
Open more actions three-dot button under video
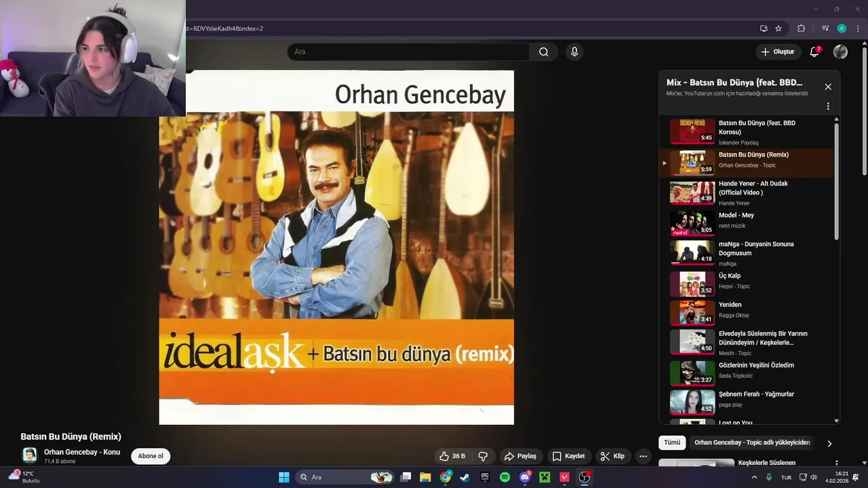(x=643, y=456)
